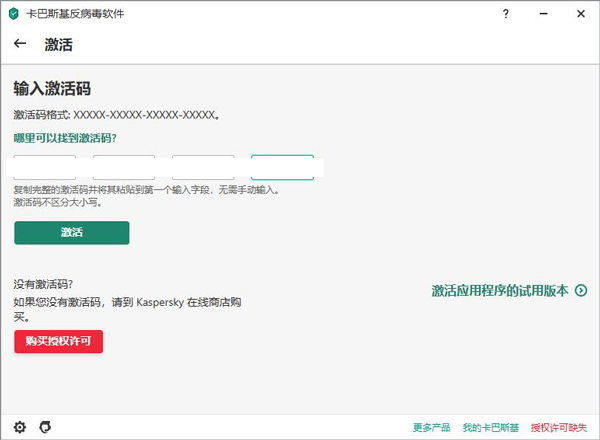Click the 激活码不区分大小写 note

(x=57, y=202)
